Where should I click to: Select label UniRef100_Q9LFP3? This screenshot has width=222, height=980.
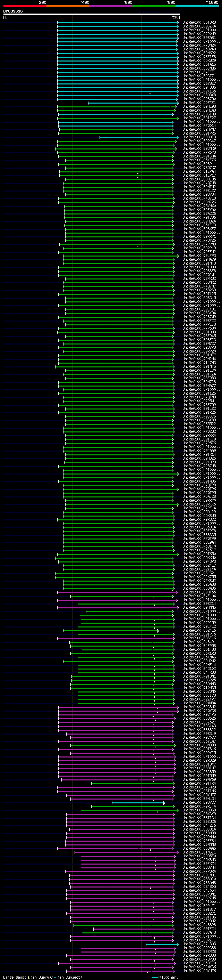(199, 256)
